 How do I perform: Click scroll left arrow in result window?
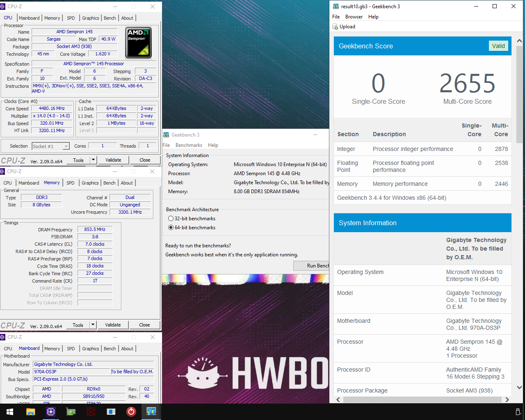[338, 399]
